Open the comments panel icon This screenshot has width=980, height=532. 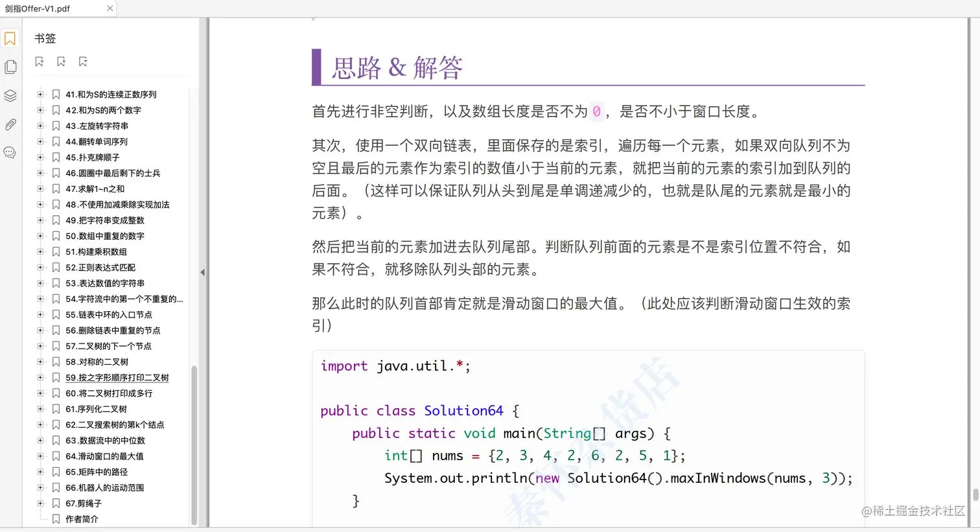click(x=10, y=153)
